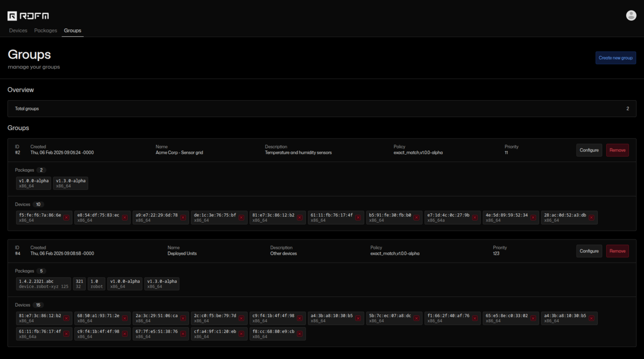Remove device 68:50:a1:93:71:2e from Deployed Units

tap(125, 318)
